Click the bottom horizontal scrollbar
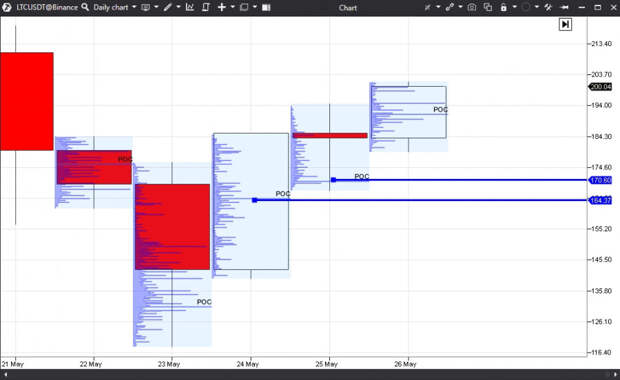620x380 pixels. click(x=310, y=374)
